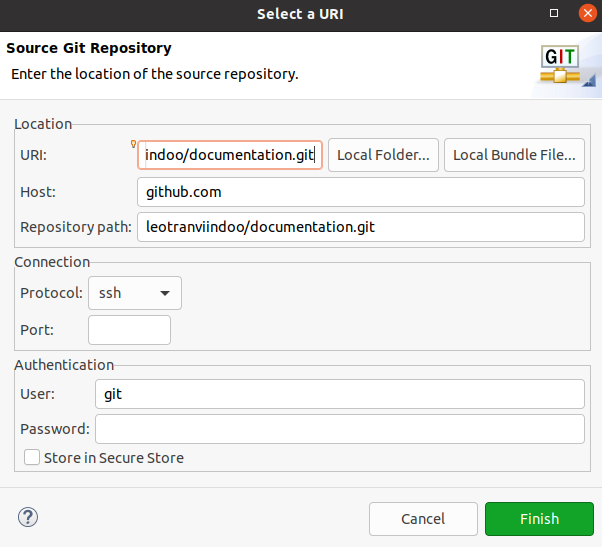Click the green Finish button
This screenshot has width=602, height=547.
(539, 519)
